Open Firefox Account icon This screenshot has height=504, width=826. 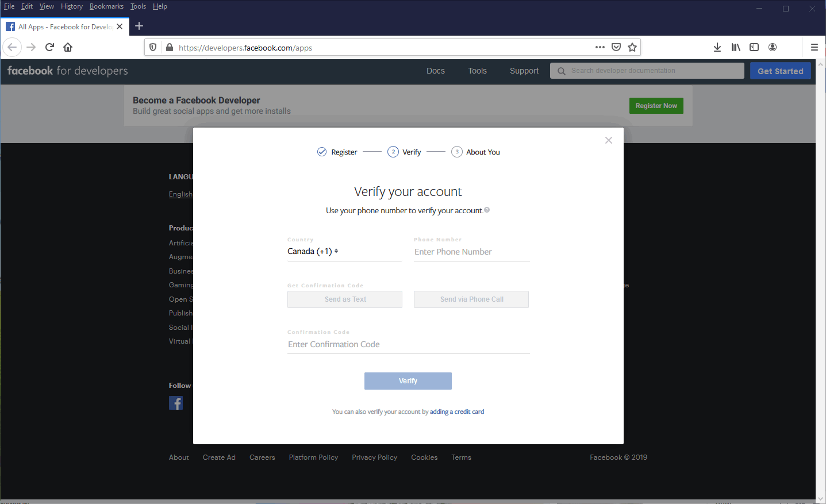coord(773,47)
